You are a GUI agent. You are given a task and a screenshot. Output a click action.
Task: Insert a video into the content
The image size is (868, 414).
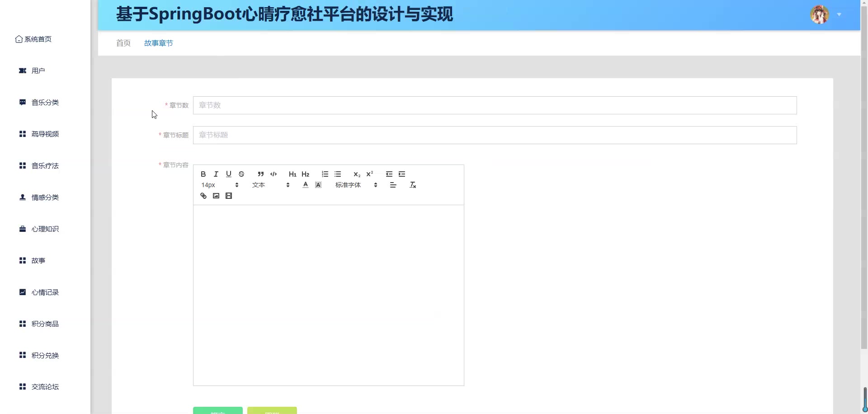[x=229, y=196]
